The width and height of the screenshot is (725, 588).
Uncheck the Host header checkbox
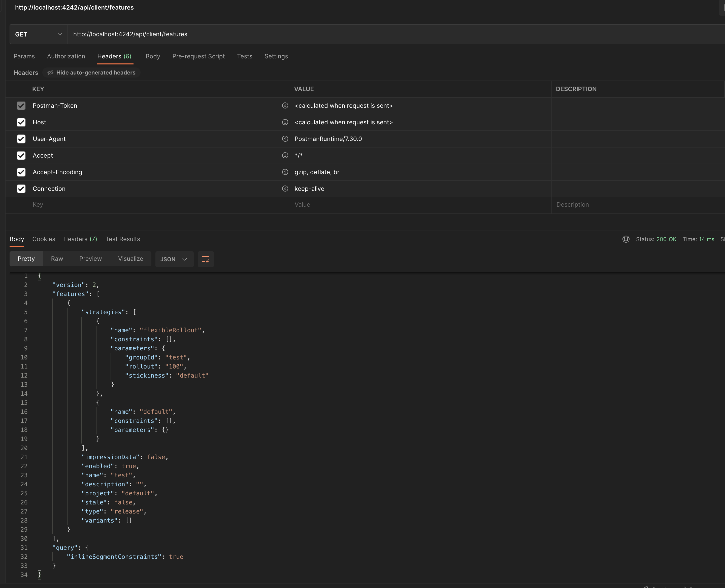(21, 122)
